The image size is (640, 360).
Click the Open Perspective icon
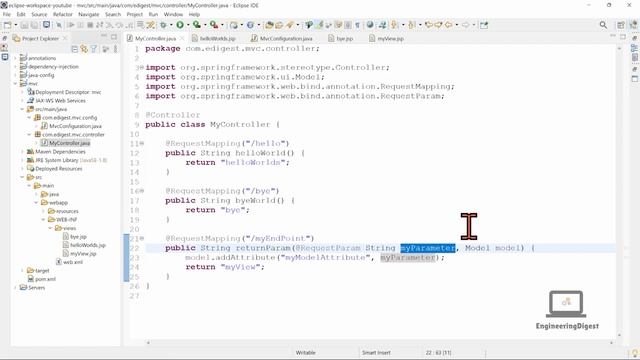(x=621, y=25)
